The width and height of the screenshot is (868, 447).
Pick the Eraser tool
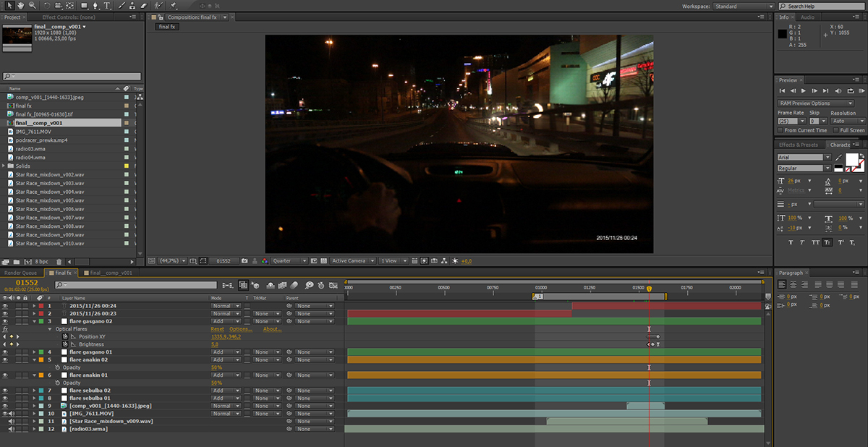[144, 6]
